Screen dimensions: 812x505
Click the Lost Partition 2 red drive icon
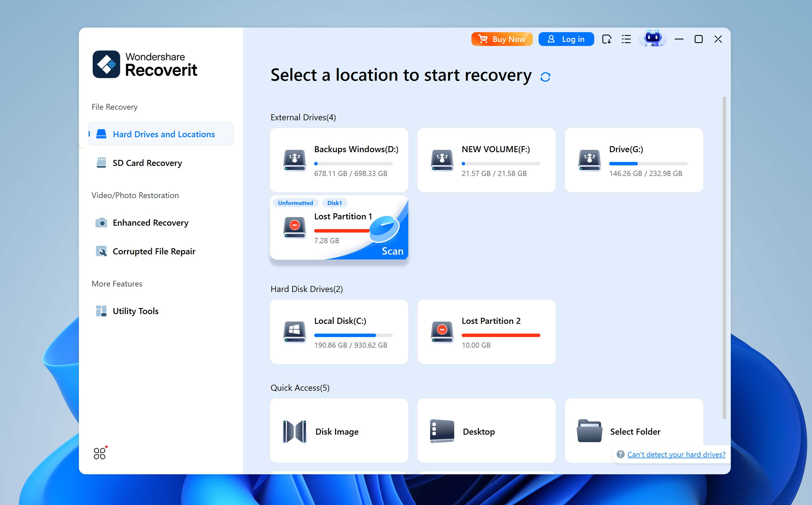coord(442,332)
